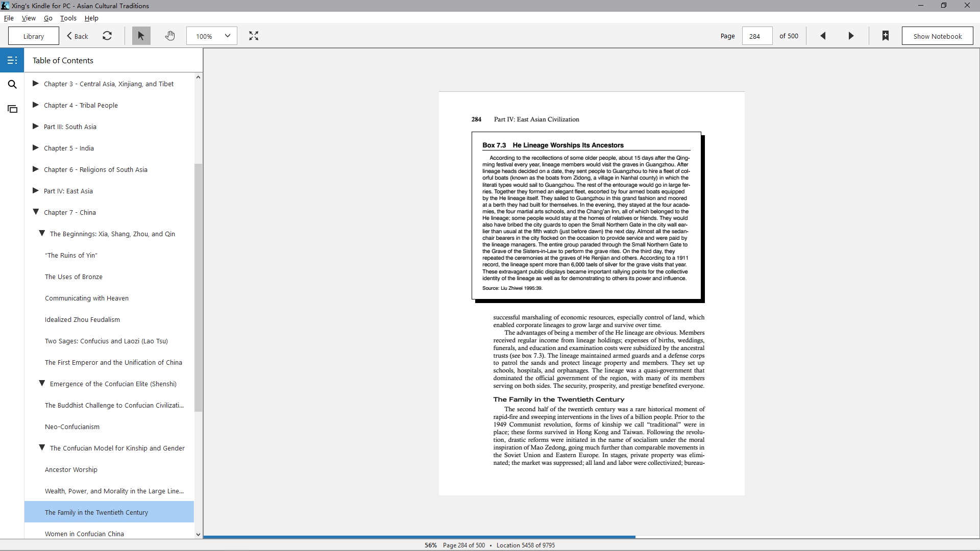Open the Go menu
980x551 pixels.
(x=48, y=18)
